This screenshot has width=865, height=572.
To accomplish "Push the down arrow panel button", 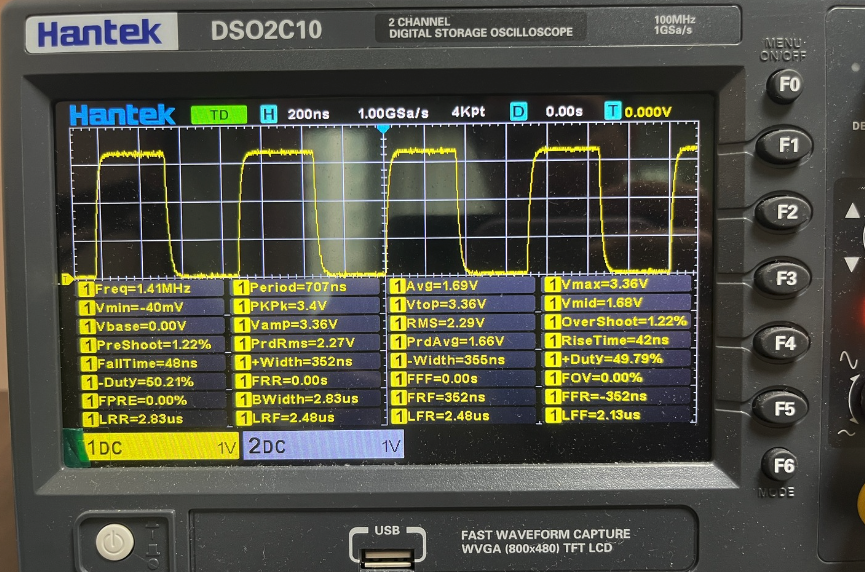I will tap(852, 264).
